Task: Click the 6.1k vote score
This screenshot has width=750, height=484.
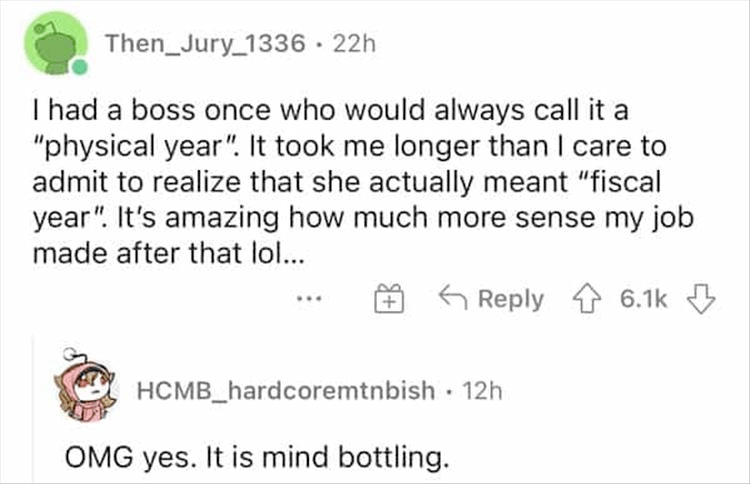Action: 640,299
